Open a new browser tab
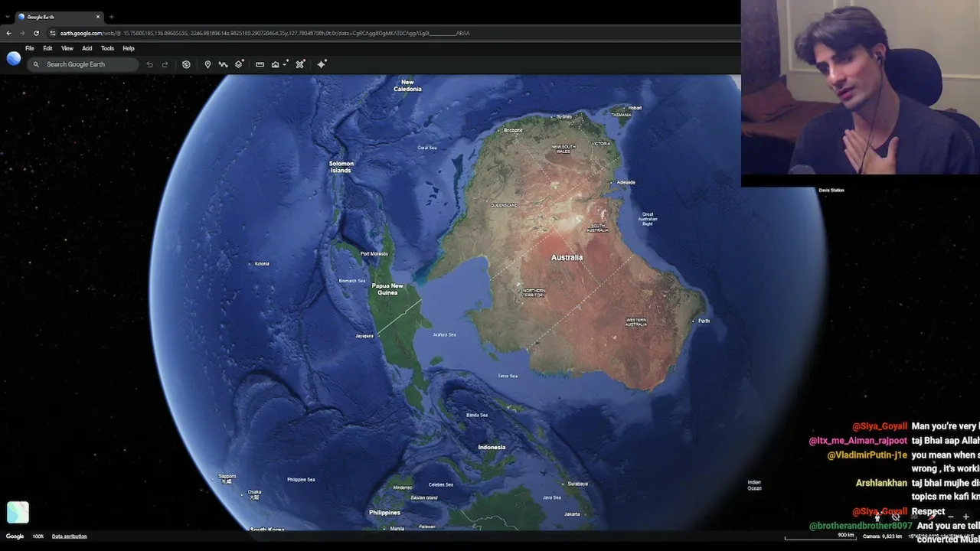 [x=111, y=17]
